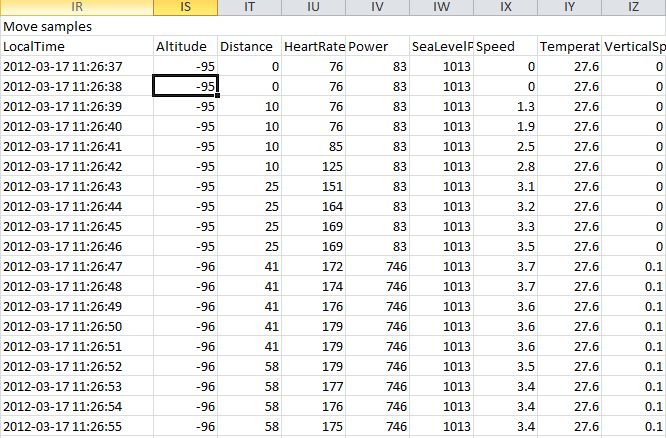Viewport: 666px width, 438px height.
Task: Select time cell 2012-03-17 11:26:48
Action: [76, 286]
